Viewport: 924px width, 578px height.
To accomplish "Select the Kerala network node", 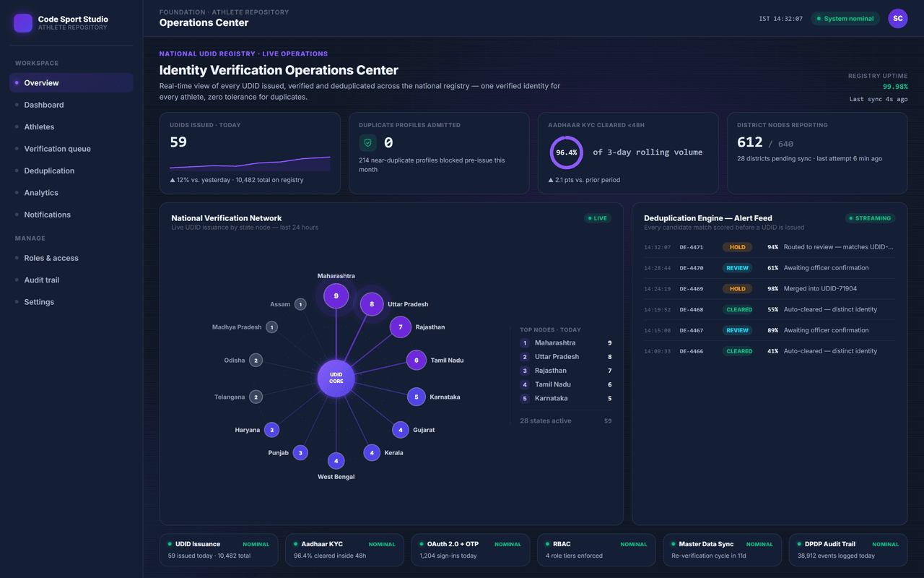I will pyautogui.click(x=372, y=453).
